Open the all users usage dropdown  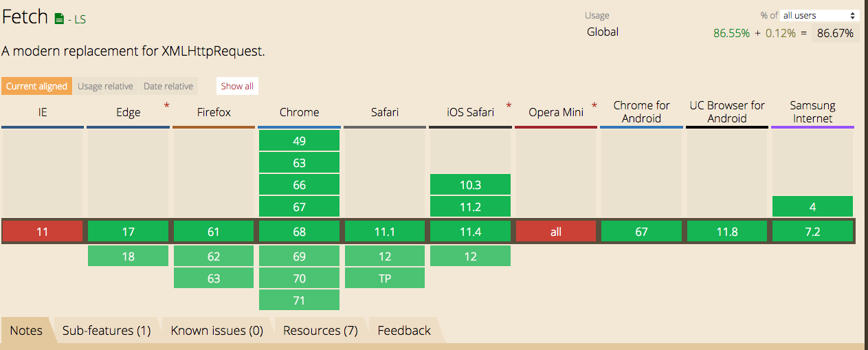point(819,15)
